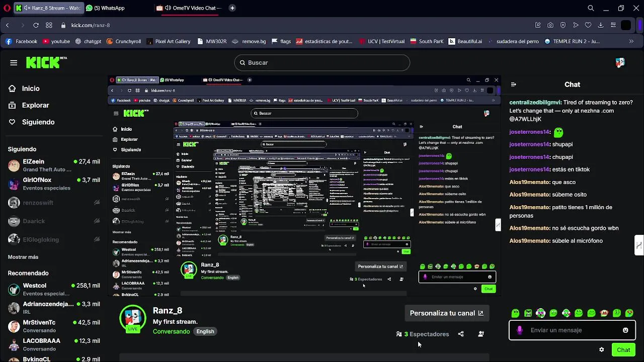Image resolution: width=644 pixels, height=362 pixels.
Task: Share the stream with the share icon
Action: (x=461, y=334)
